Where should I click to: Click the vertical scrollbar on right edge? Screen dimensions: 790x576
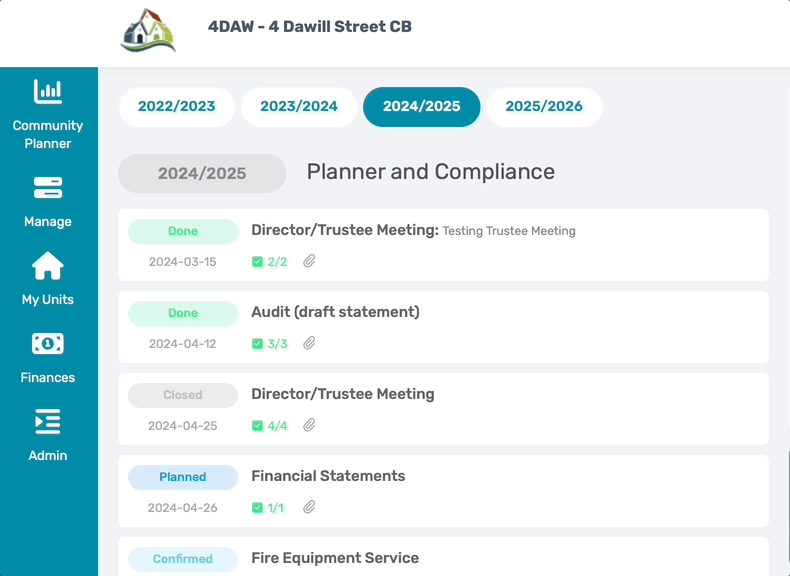pos(787,514)
